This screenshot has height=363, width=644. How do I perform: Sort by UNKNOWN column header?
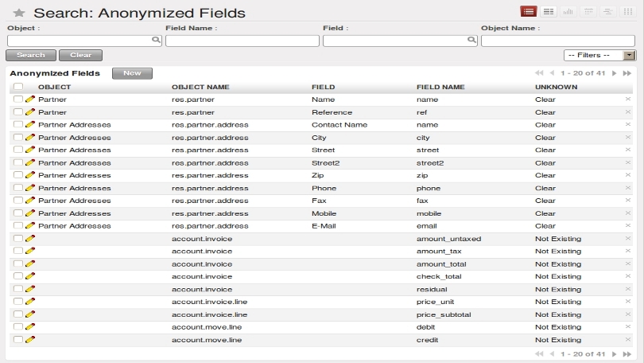[x=556, y=87]
